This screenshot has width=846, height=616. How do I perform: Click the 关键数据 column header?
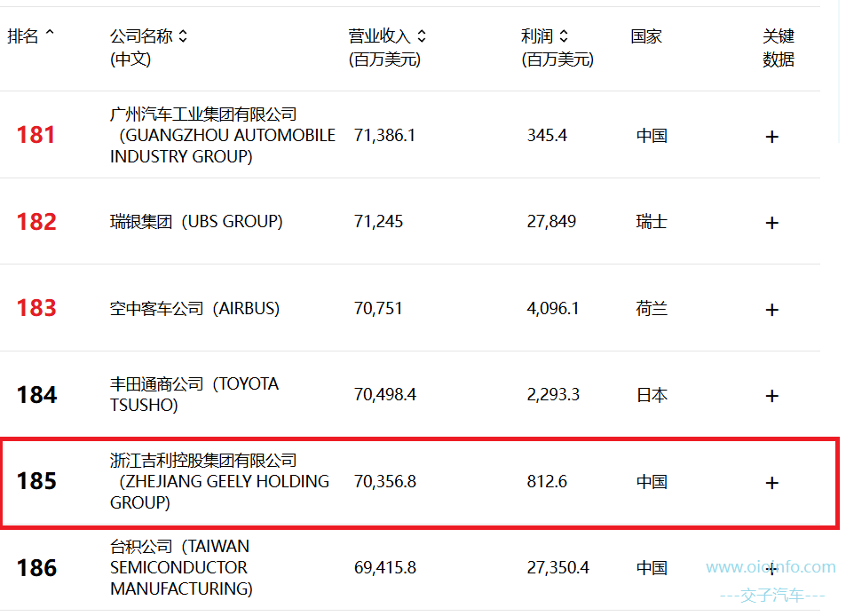[778, 47]
